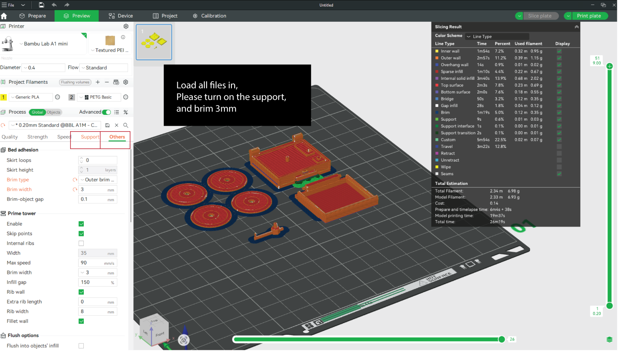Hide Inner wall display checkbox

pyautogui.click(x=559, y=51)
